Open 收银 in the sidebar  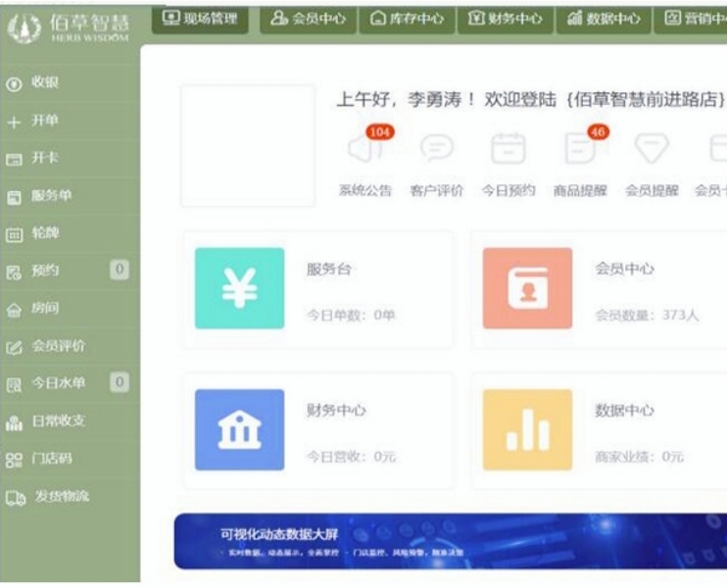[x=45, y=83]
